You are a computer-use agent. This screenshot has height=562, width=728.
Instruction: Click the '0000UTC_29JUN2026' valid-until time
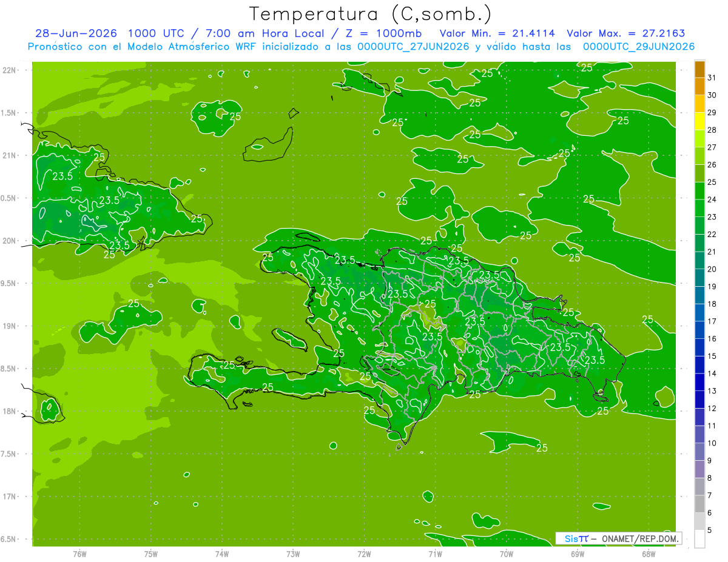638,47
